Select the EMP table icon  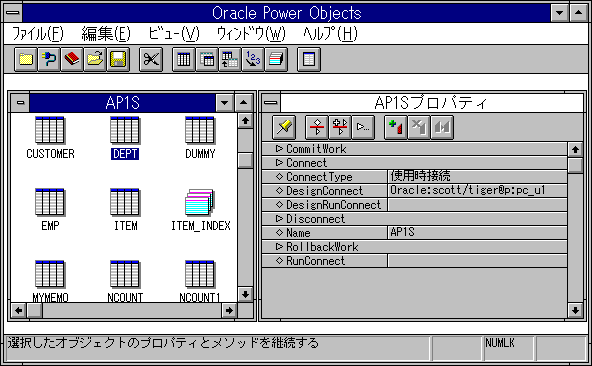50,202
